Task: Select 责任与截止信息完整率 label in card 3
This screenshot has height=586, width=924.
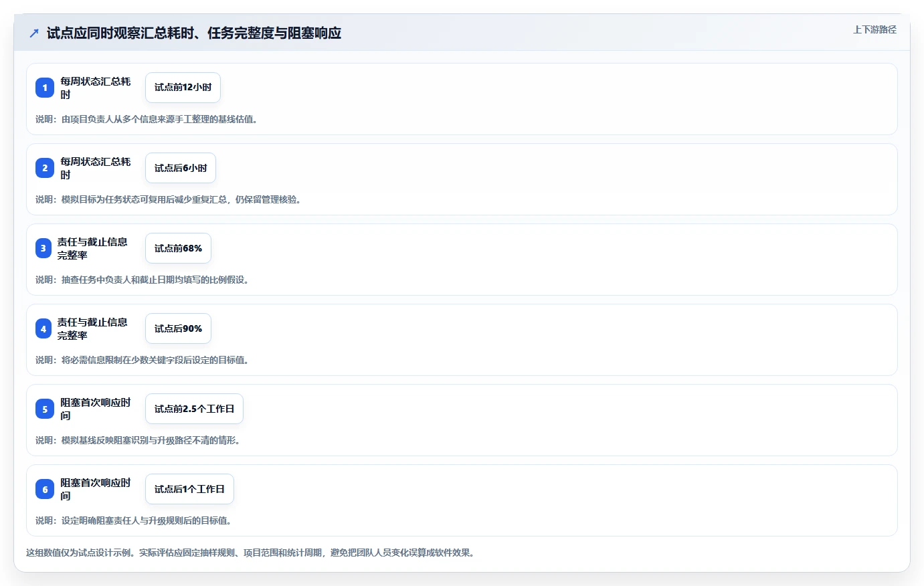Action: point(92,248)
